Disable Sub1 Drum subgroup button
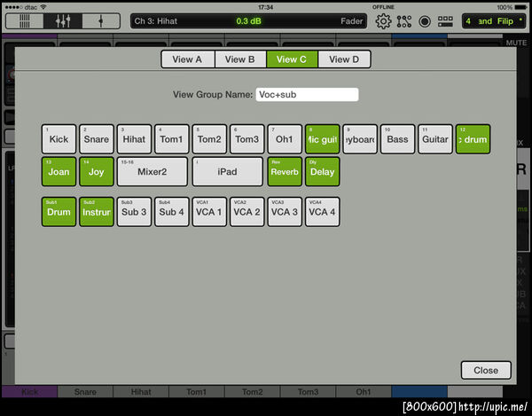Viewport: 532px width, 416px height. (59, 212)
